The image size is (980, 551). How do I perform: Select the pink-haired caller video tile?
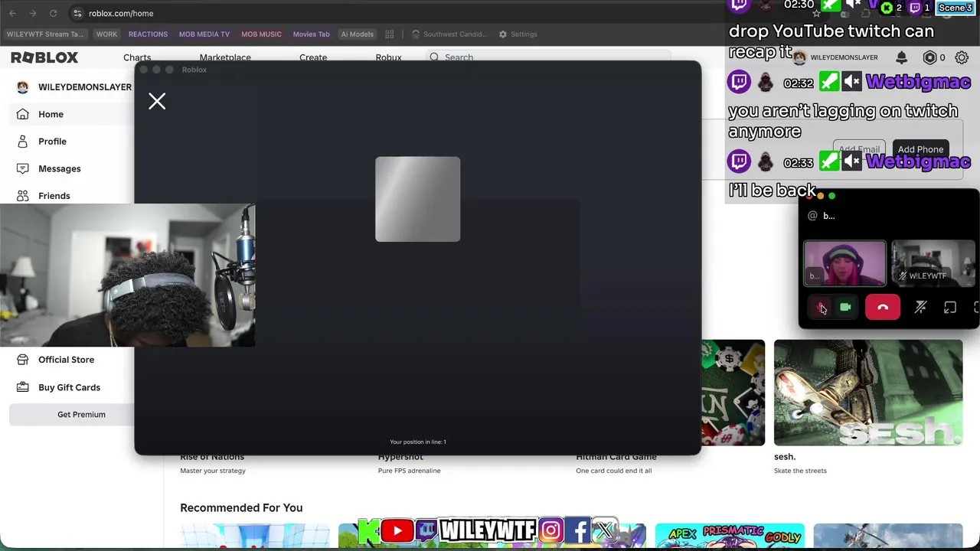point(844,262)
